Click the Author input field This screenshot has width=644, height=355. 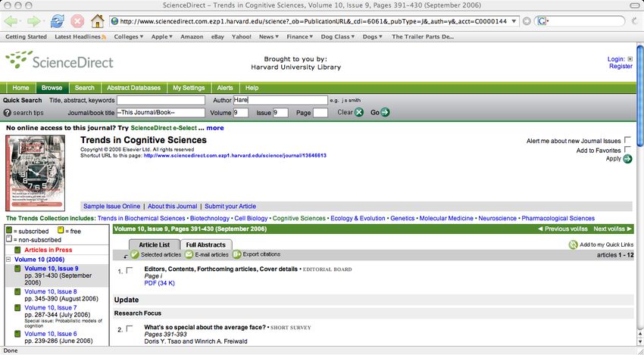(x=280, y=100)
